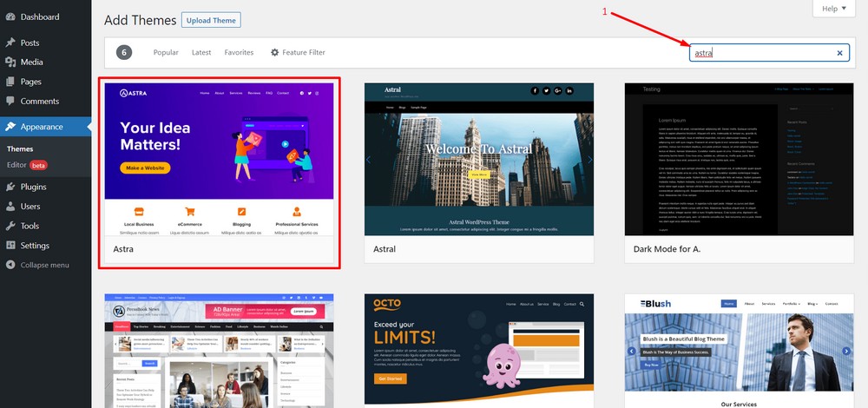
Task: Select the Blush theme screenshot
Action: click(x=739, y=351)
